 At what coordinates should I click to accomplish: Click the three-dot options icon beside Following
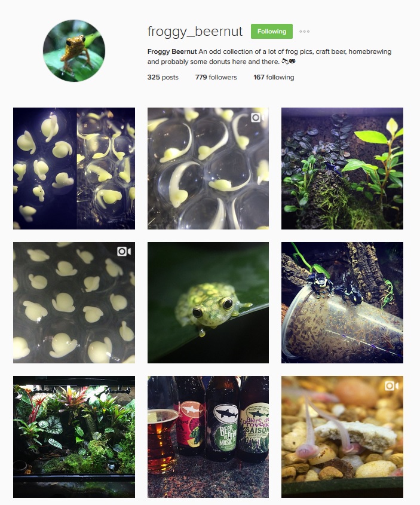coord(304,32)
